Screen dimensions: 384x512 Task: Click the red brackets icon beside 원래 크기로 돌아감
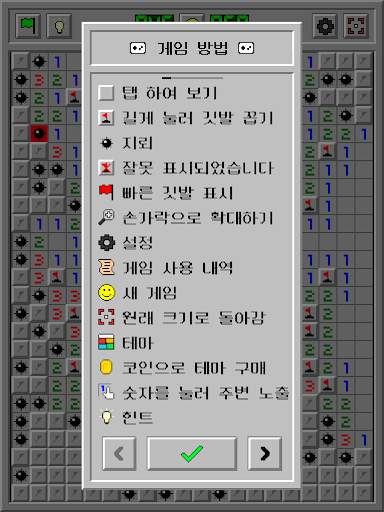tap(106, 317)
